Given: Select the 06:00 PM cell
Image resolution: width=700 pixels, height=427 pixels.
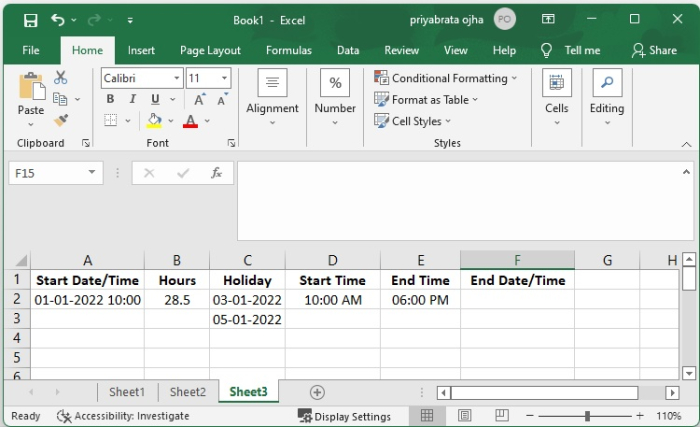Looking at the screenshot, I should click(421, 300).
